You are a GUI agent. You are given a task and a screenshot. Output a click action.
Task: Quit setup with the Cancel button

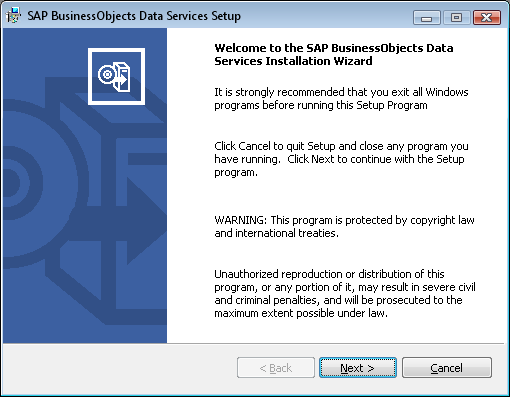click(x=447, y=368)
